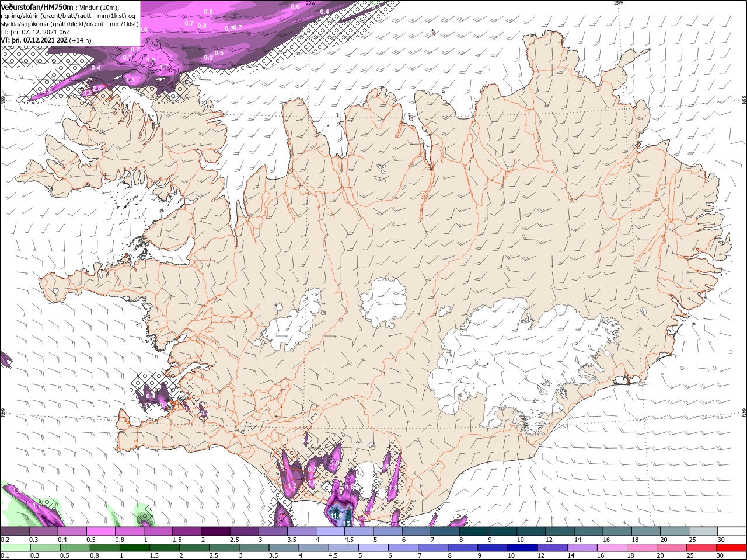This screenshot has width=747, height=560.
Task: Select the snow scale swatch between 6 and 7
Action: (x=416, y=531)
